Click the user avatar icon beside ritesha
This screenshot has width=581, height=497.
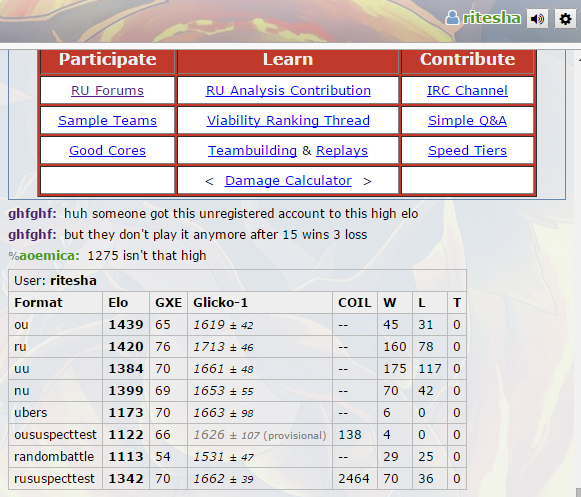[x=452, y=18]
